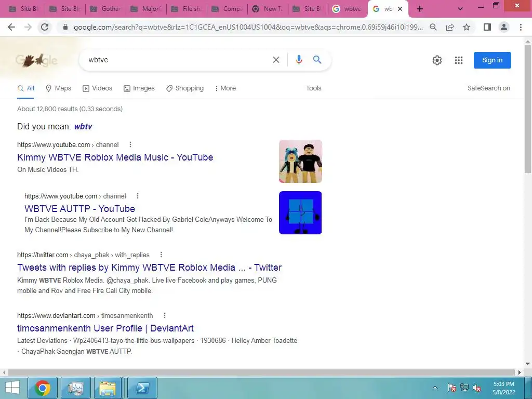532x399 pixels.
Task: Open the performance monitor taskbar app
Action: pos(76,388)
